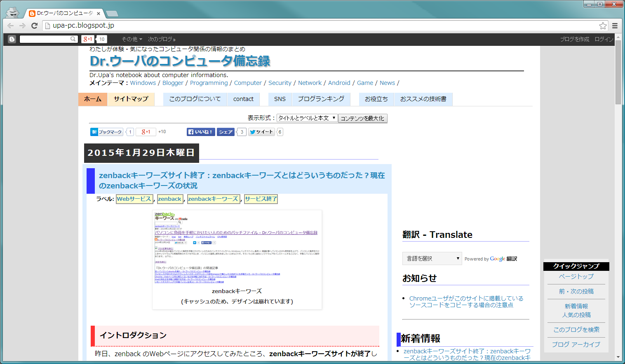The height and width of the screenshot is (364, 625).
Task: Close the Dr.ウーパのコンピュータ browser tab
Action: (99, 14)
